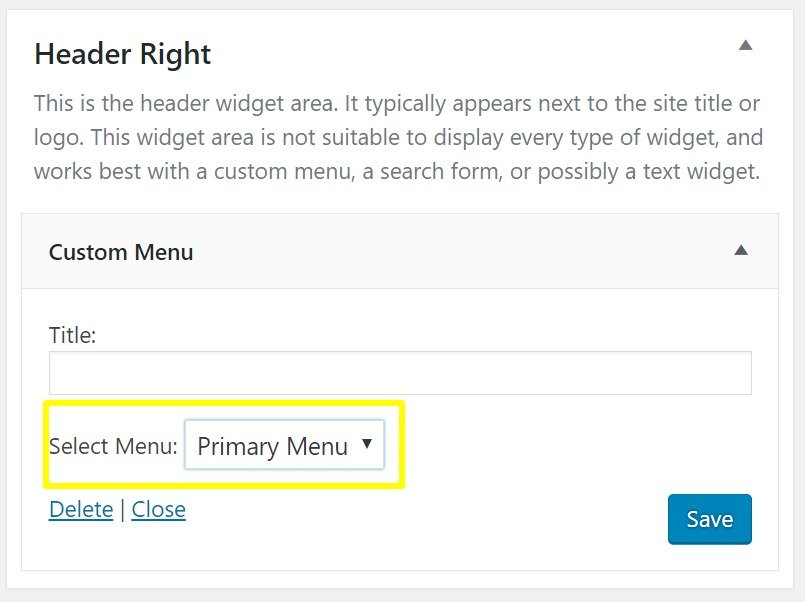Click the dropdown arrow beside Primary Menu
Screen dimensions: 805x602
click(367, 446)
